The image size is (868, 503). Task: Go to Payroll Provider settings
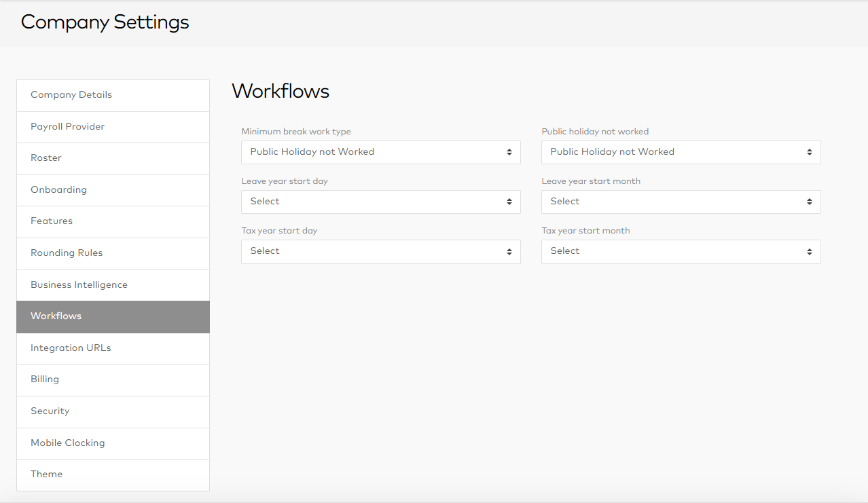(x=113, y=127)
